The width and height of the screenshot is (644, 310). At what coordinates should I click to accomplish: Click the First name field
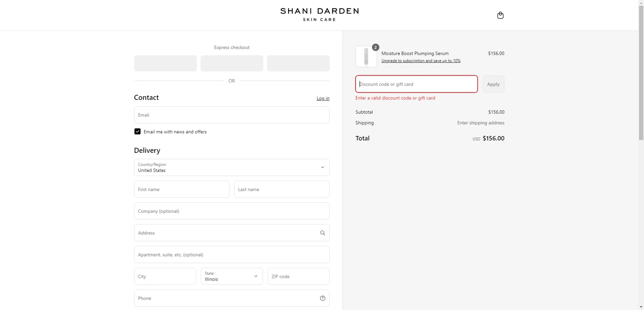point(182,189)
